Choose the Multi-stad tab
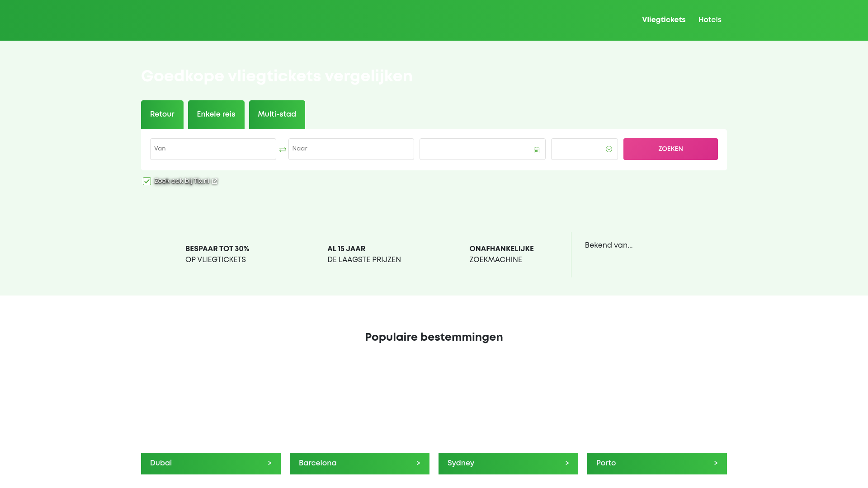Screen dimensions: 868x488 pyautogui.click(x=277, y=115)
